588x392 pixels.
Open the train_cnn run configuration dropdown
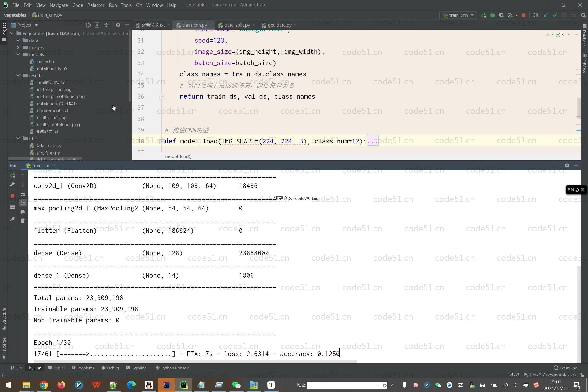[x=458, y=15]
